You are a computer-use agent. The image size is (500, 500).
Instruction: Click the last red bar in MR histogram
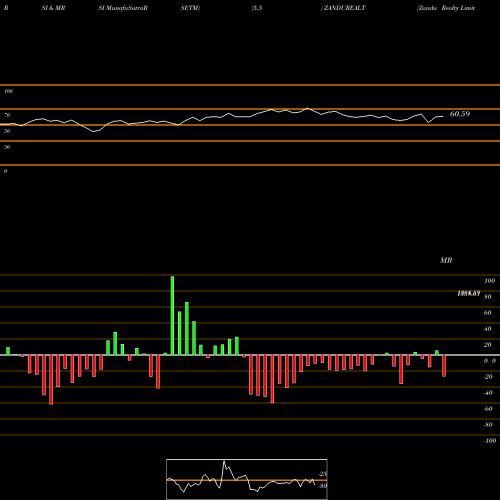click(444, 366)
